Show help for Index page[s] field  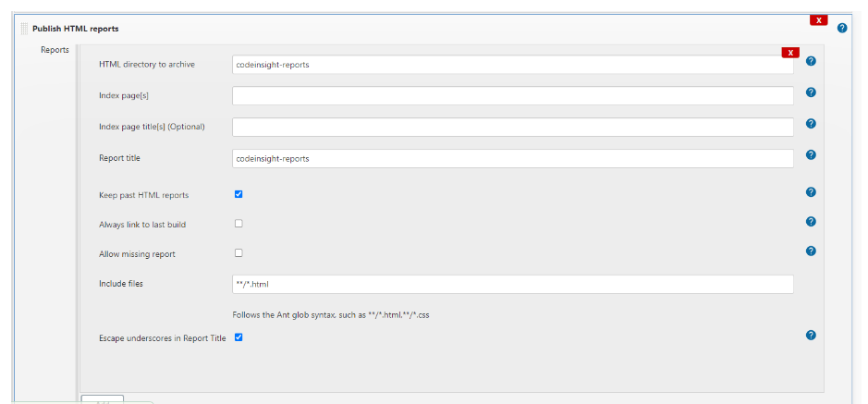[x=811, y=92]
